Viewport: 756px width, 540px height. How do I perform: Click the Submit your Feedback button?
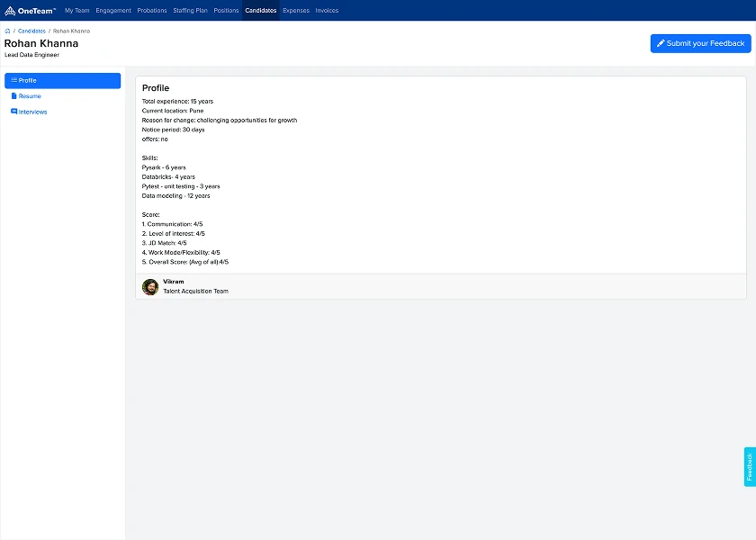pos(700,43)
